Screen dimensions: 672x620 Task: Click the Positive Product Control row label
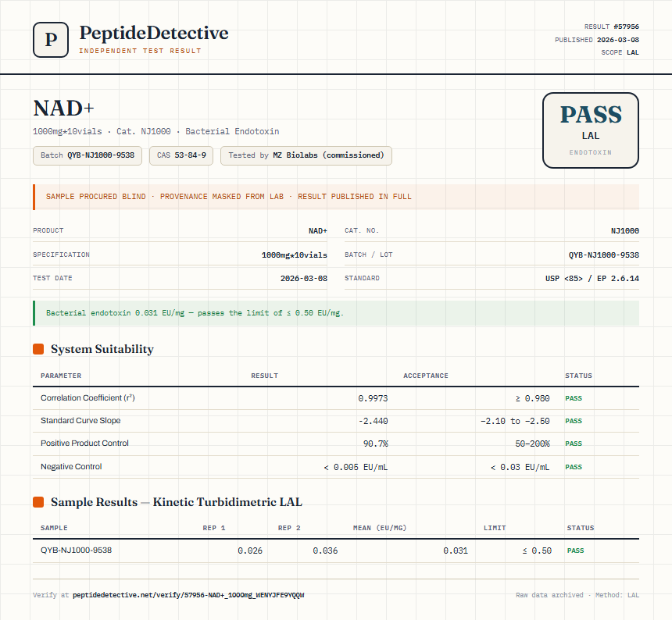click(x=84, y=444)
